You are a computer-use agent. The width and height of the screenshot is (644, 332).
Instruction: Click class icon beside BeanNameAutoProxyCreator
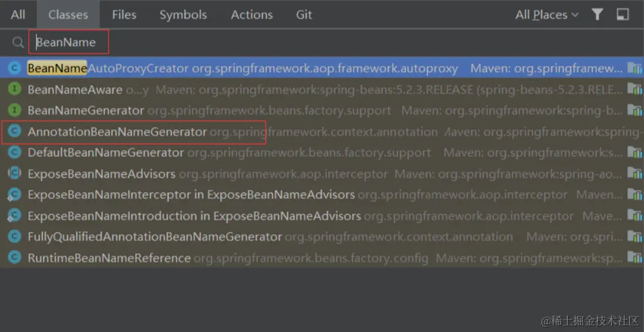[x=15, y=69]
